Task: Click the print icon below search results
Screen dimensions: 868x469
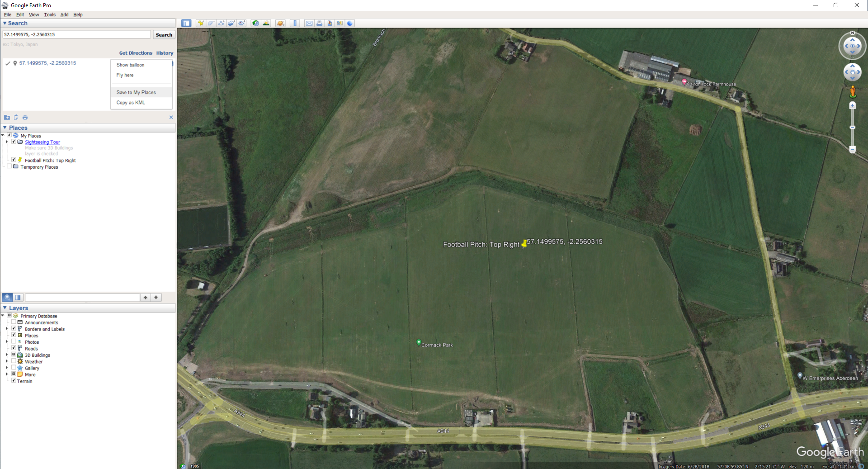Action: tap(25, 118)
